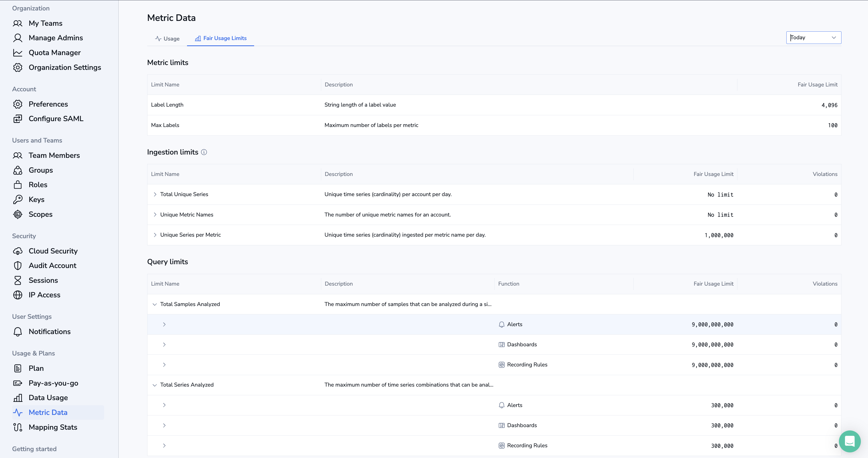The image size is (868, 458).
Task: Expand the Unique Series per Metric row
Action: click(155, 235)
